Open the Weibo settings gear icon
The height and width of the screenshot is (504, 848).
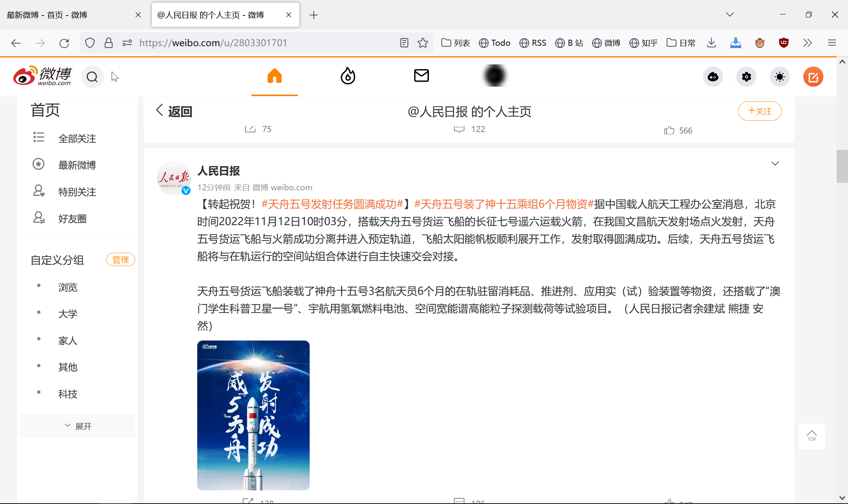(x=746, y=76)
